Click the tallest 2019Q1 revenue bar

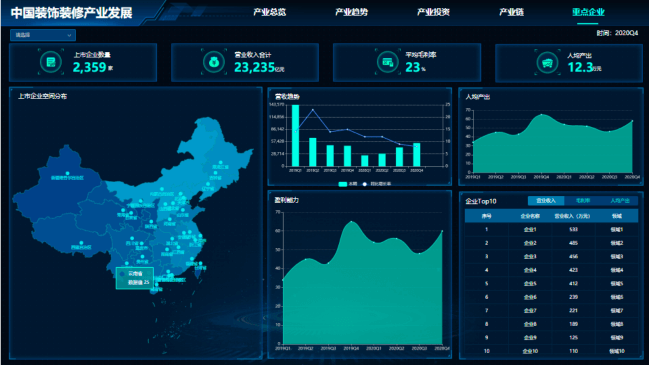click(296, 135)
